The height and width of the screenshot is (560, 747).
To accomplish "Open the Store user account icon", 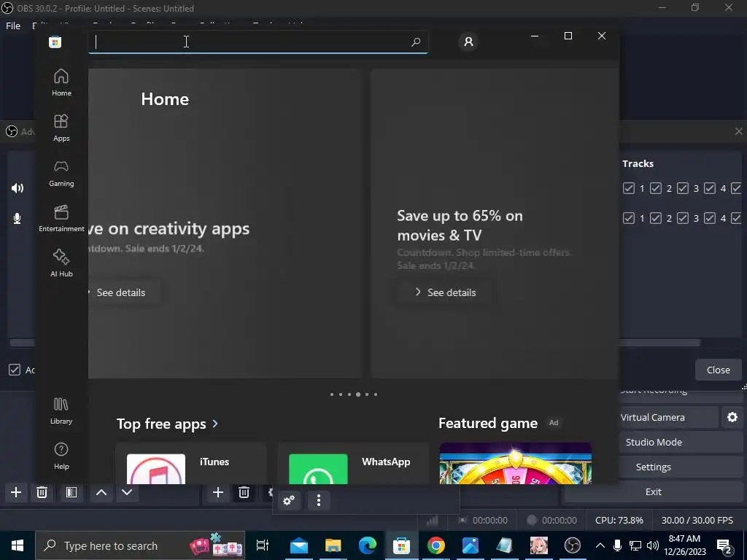I will [468, 42].
